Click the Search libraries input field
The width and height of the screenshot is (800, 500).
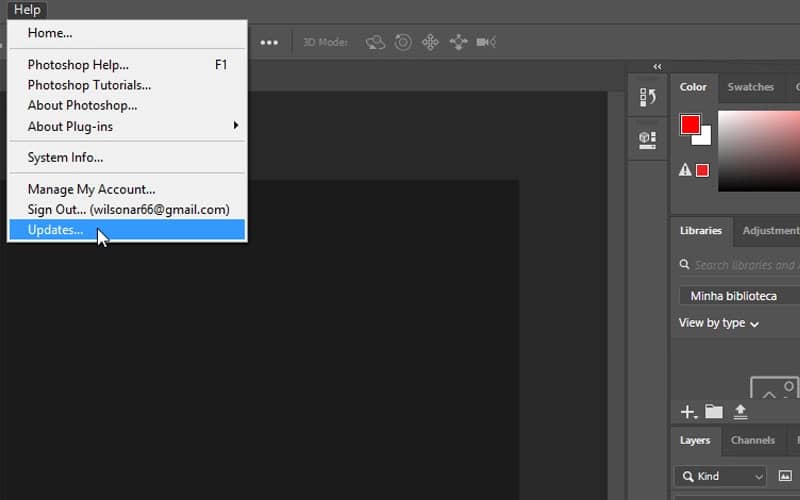(x=746, y=265)
